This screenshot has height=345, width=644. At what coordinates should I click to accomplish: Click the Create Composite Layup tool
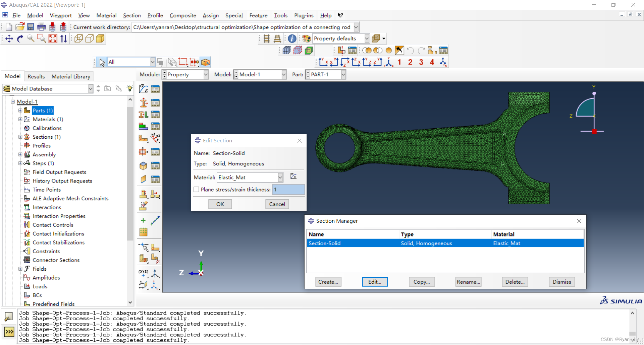[x=144, y=127]
